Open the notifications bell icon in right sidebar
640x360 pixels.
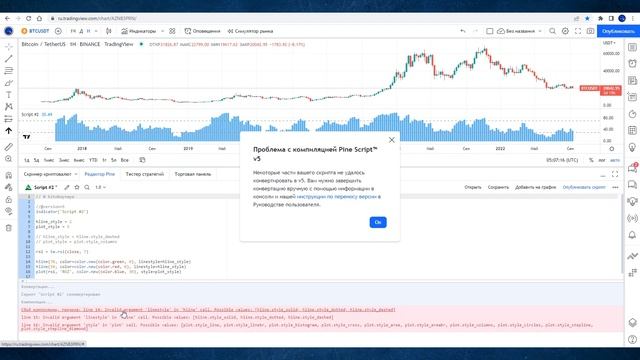[632, 235]
